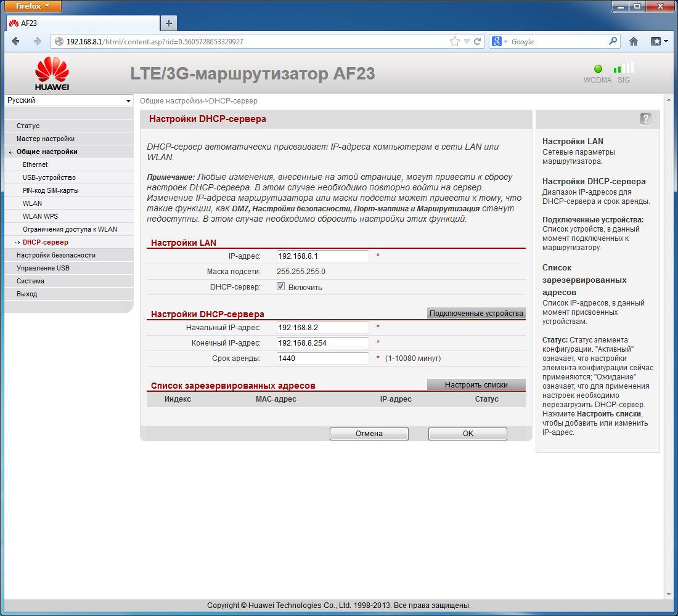The width and height of the screenshot is (678, 616).
Task: Select Ethernet in sidebar
Action: coord(69,164)
